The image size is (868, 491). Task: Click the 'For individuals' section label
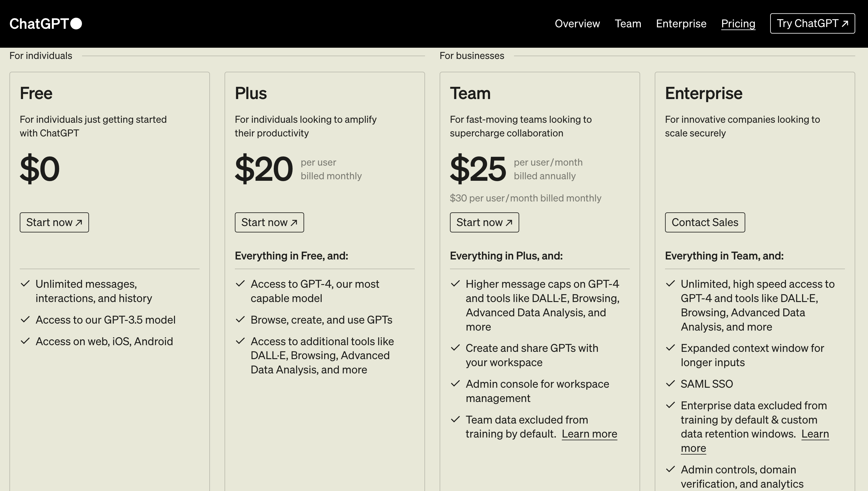(x=41, y=56)
